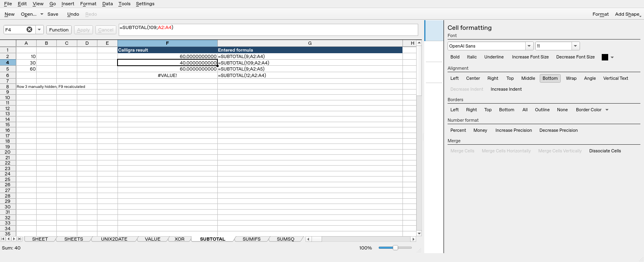Clear the cell reference box with the X icon

tap(29, 29)
